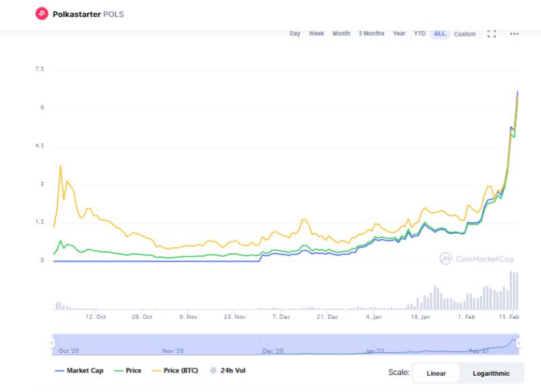Open the Custom date range picker
Screen dimensions: 541x392
(465, 34)
